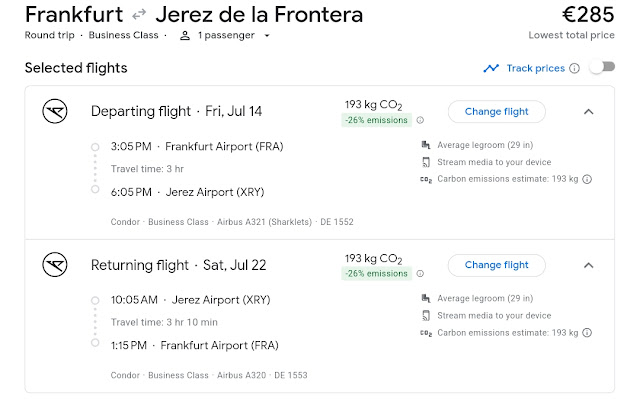Screen dimensions: 640x402
Task: Click the returning carbon estimate info icon
Action: pyautogui.click(x=587, y=333)
